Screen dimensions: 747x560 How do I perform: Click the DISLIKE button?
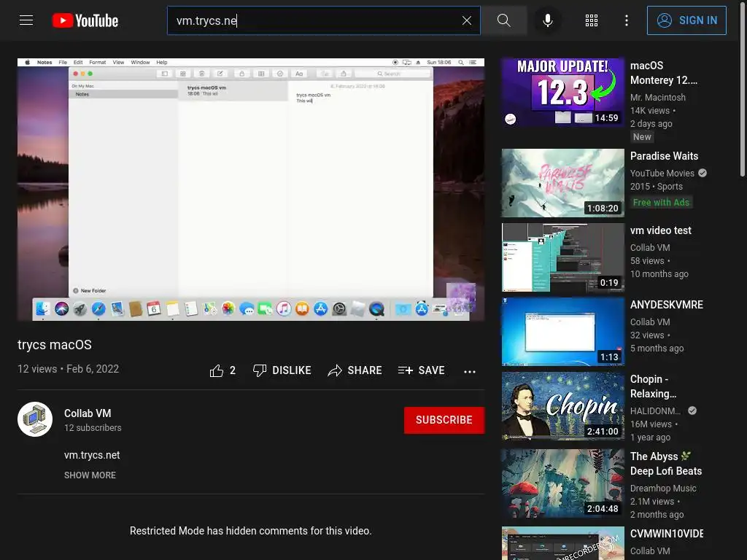282,370
